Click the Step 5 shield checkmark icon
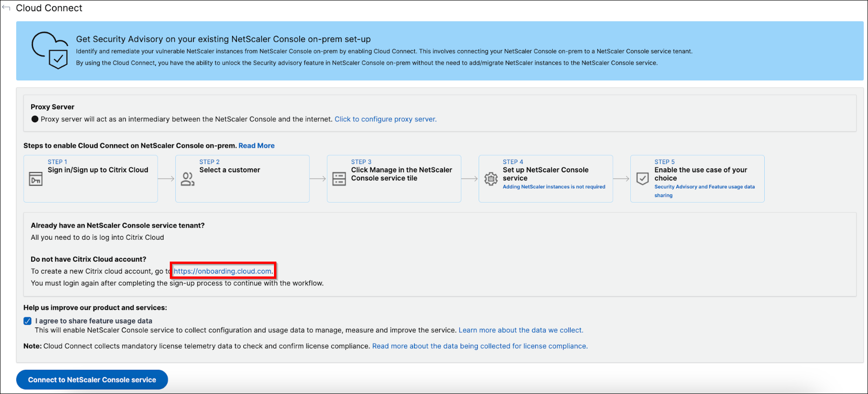This screenshot has width=868, height=394. (642, 179)
